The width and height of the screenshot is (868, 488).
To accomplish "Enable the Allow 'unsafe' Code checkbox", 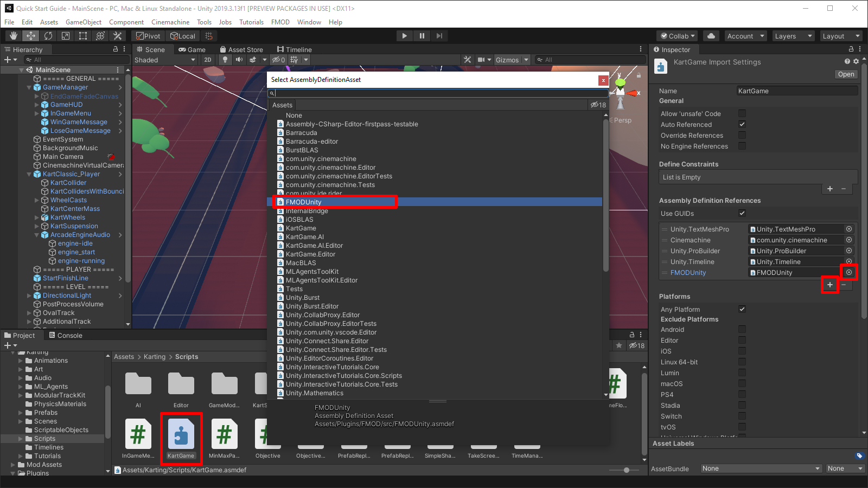I will click(742, 113).
